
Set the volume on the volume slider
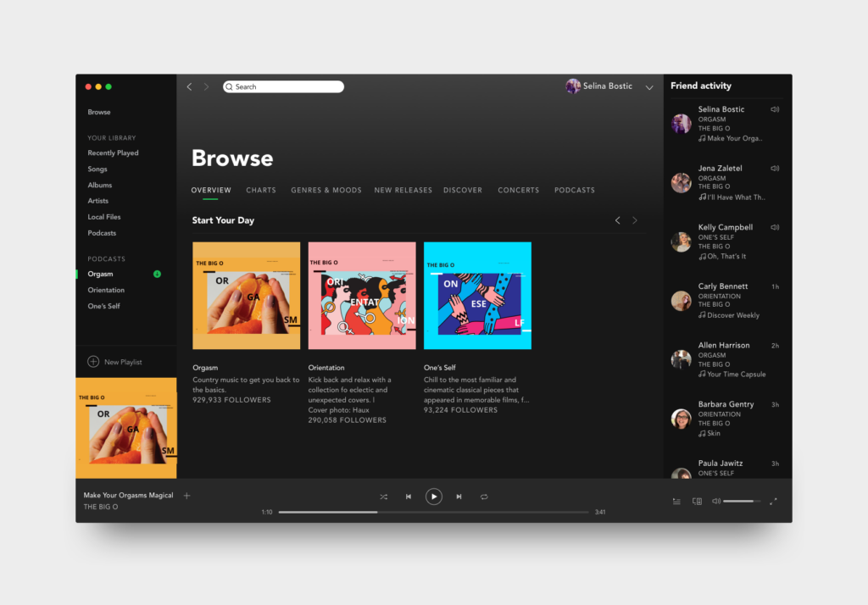click(x=741, y=501)
